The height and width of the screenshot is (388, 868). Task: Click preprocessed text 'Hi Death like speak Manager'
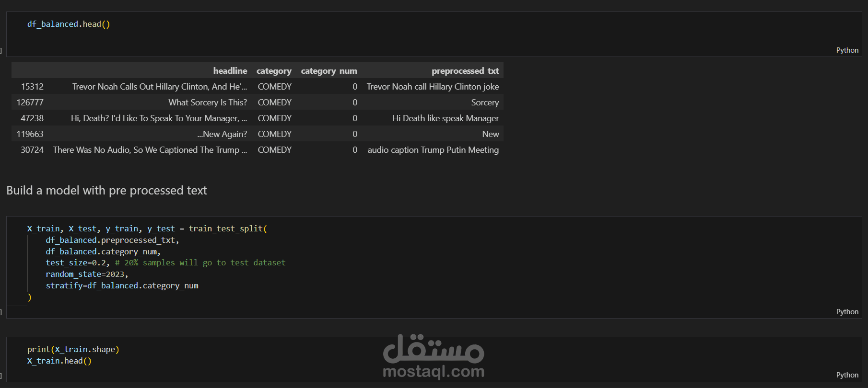click(x=446, y=118)
